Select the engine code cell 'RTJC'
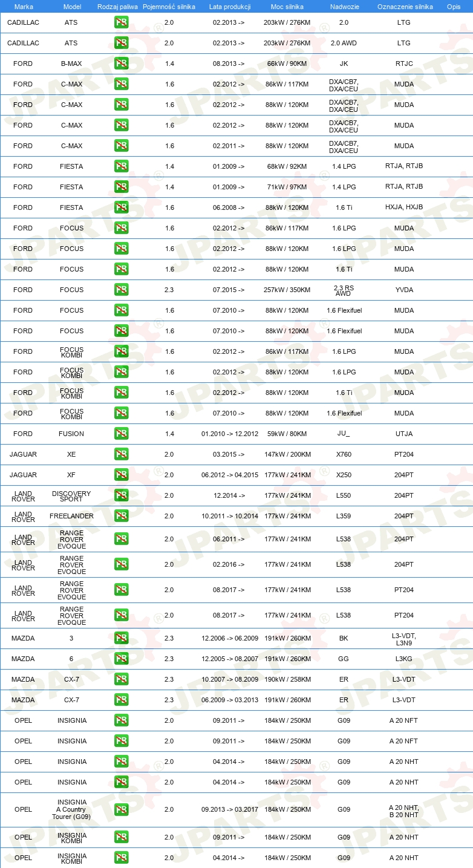Image resolution: width=473 pixels, height=868 pixels. 403,64
